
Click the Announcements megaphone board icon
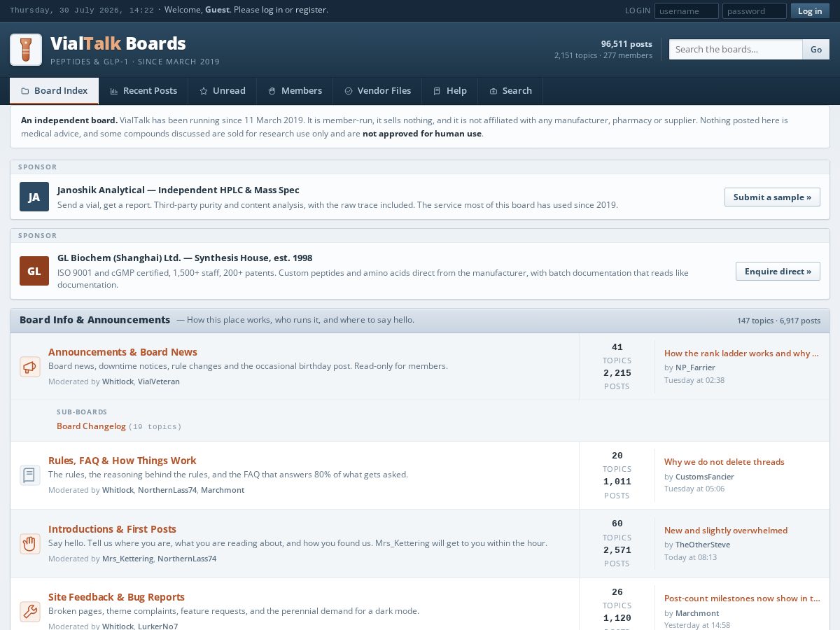coord(29,367)
